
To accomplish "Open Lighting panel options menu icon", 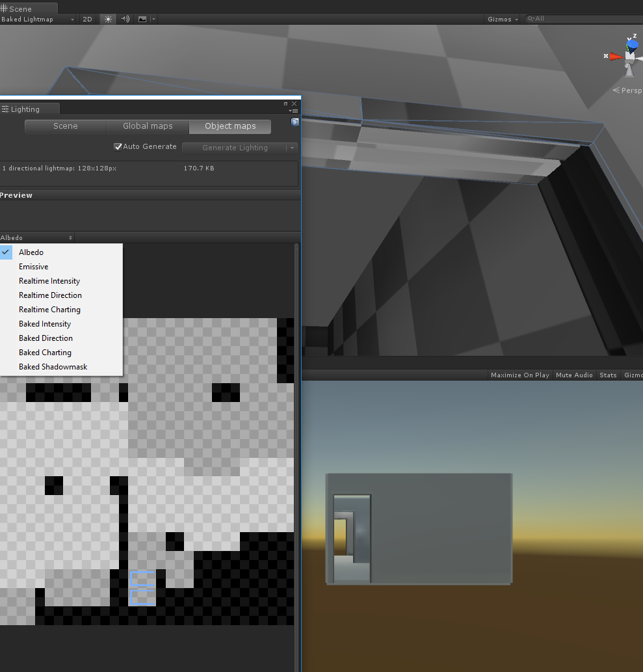I will (294, 111).
